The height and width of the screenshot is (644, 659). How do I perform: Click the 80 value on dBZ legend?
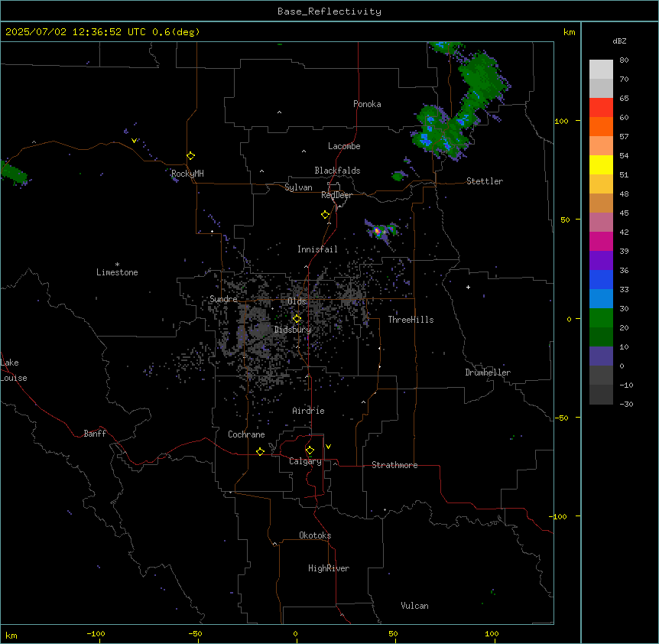(x=624, y=60)
